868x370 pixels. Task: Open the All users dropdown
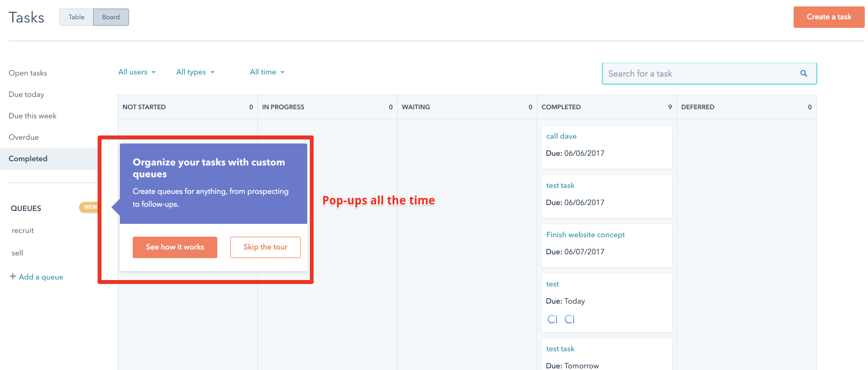tap(137, 72)
